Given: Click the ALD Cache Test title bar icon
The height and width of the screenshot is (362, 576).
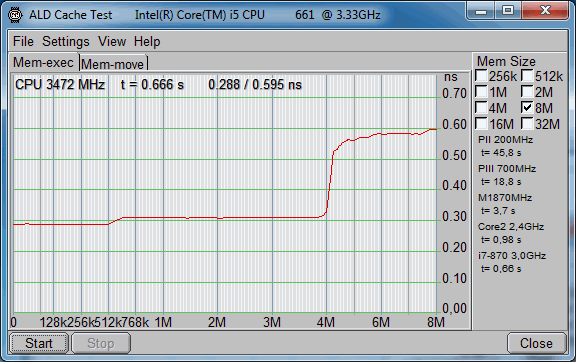Looking at the screenshot, I should click(15, 15).
